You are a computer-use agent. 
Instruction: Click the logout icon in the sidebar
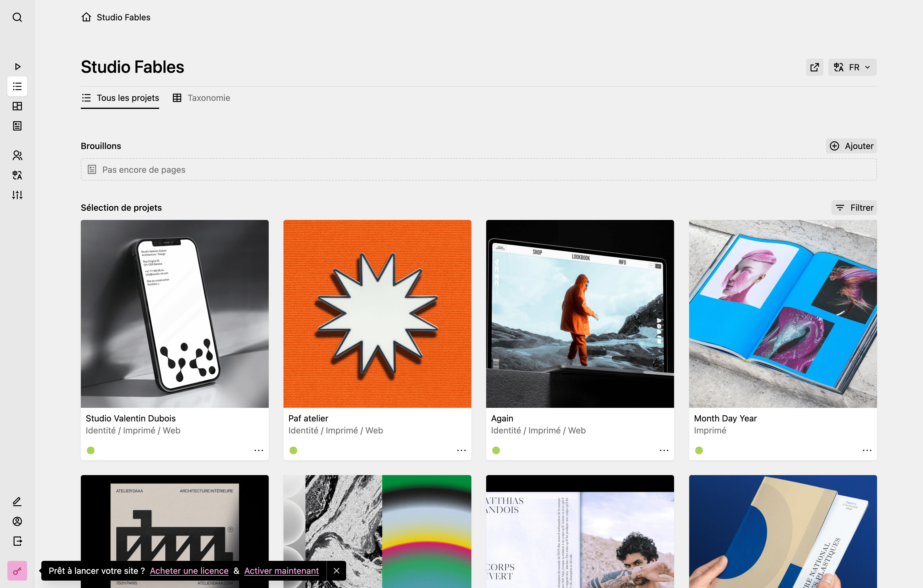pos(17,541)
